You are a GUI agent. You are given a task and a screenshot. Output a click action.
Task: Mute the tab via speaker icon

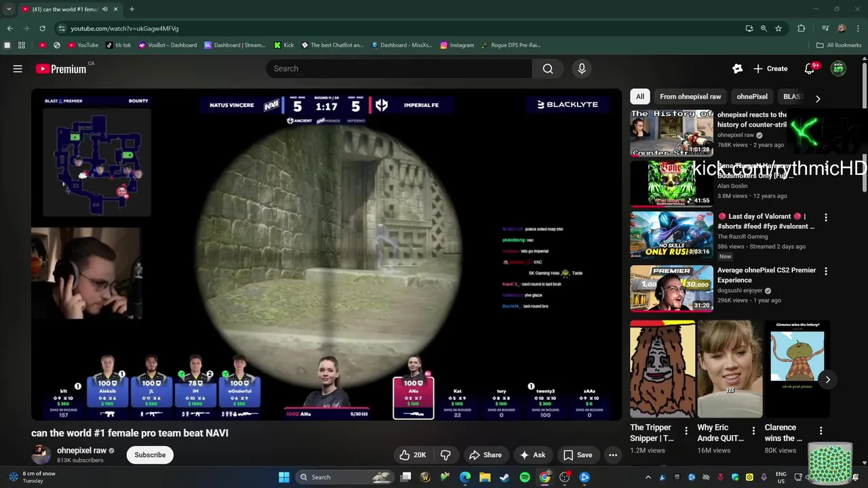tap(104, 9)
